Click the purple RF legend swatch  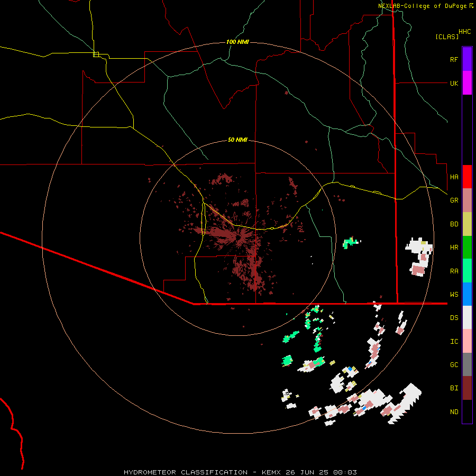[467, 59]
